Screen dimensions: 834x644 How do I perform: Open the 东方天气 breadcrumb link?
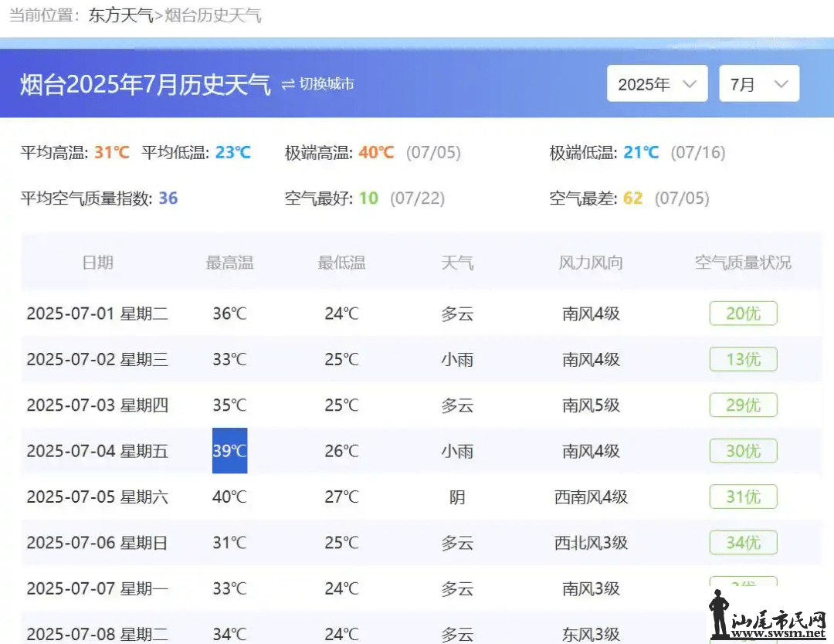point(121,15)
